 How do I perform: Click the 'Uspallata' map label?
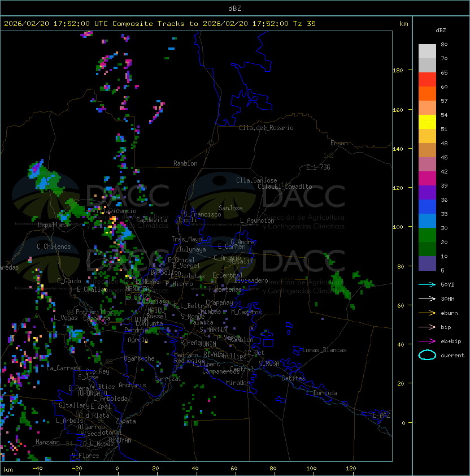point(54,225)
